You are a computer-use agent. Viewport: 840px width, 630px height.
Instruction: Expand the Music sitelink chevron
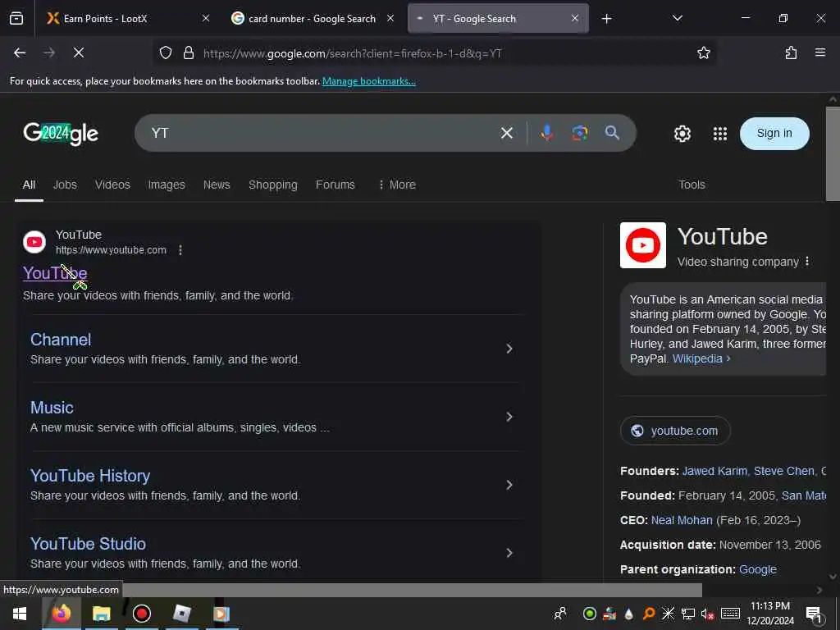[x=509, y=417]
